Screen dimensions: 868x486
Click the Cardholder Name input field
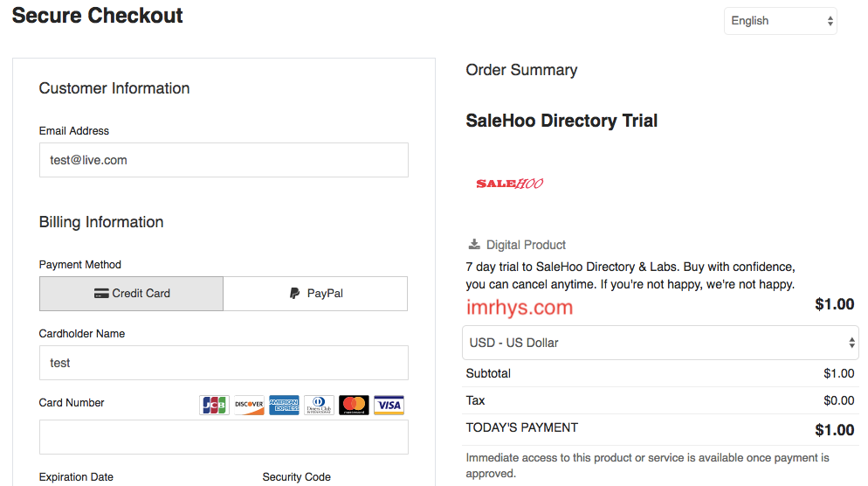pos(224,363)
